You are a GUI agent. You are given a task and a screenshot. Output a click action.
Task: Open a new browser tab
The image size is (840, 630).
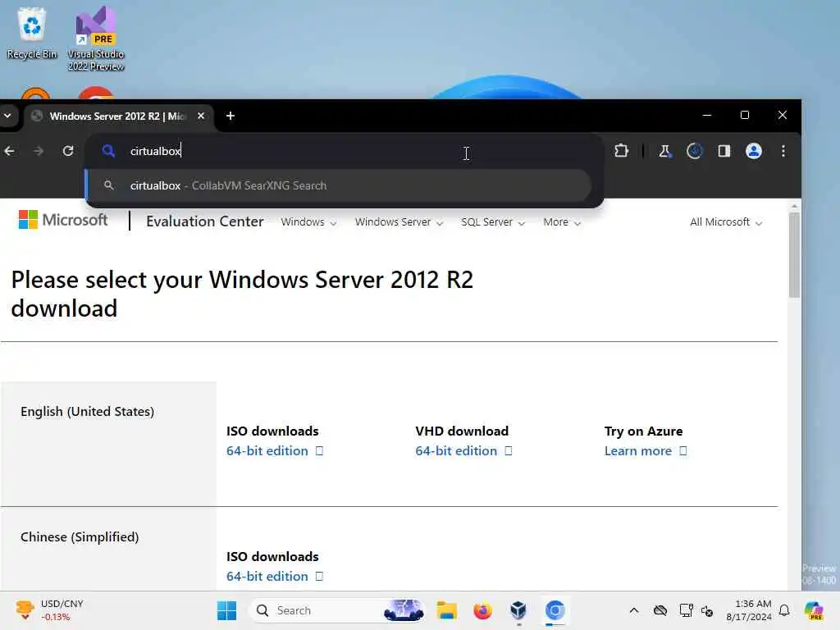(x=231, y=116)
